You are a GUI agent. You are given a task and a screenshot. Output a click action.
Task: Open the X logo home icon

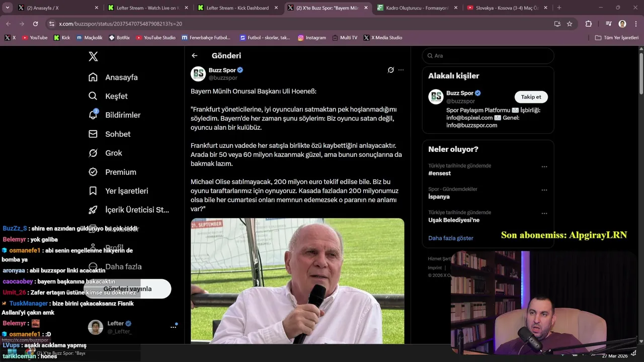tap(93, 56)
